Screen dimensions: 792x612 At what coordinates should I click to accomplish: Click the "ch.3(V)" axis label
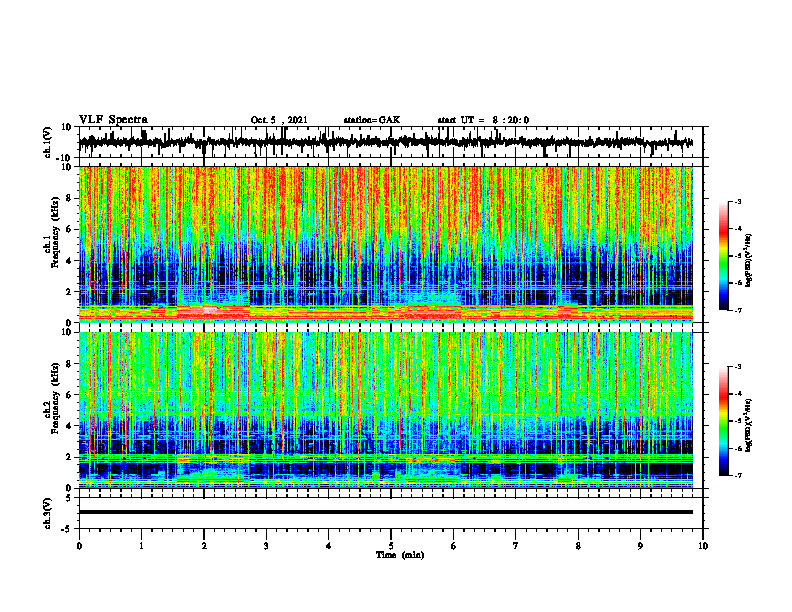pos(48,514)
